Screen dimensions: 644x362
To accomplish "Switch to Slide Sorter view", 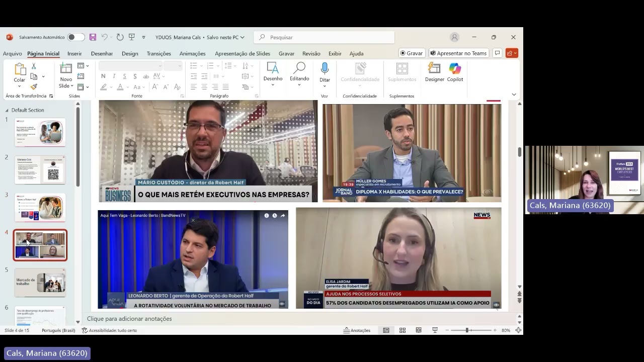I will tap(403, 330).
